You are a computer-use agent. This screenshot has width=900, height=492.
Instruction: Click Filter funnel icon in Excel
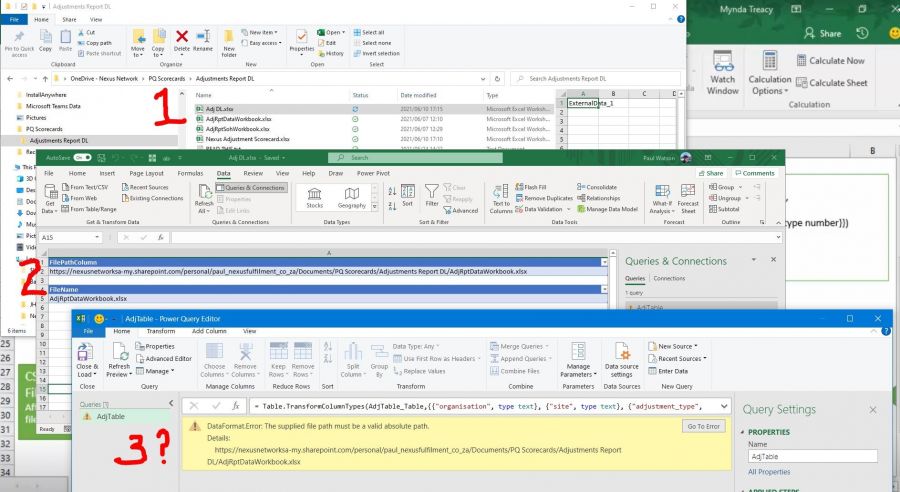(432, 195)
